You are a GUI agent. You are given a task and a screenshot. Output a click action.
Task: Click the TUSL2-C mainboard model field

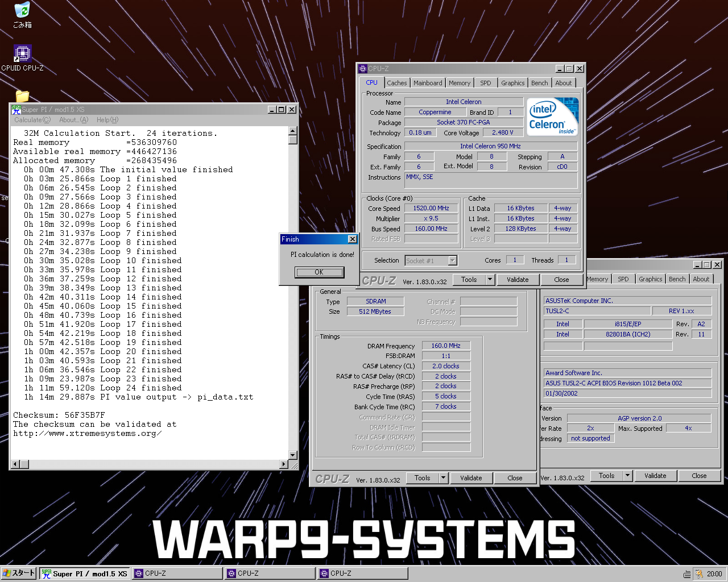tap(597, 311)
